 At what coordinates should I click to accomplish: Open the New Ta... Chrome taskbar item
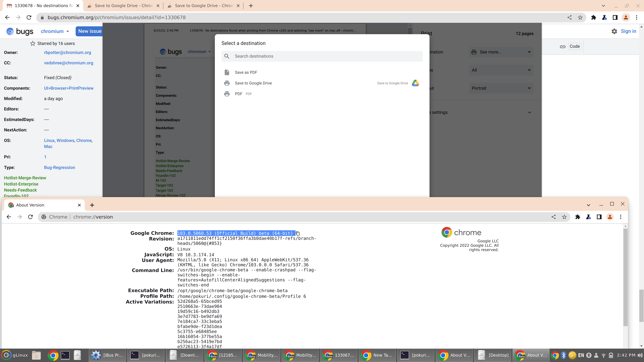click(377, 355)
